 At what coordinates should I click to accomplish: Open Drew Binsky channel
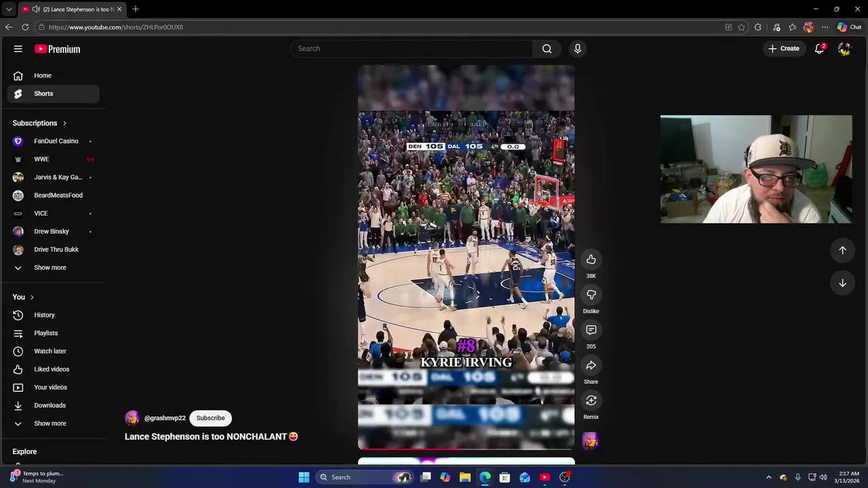point(53,231)
